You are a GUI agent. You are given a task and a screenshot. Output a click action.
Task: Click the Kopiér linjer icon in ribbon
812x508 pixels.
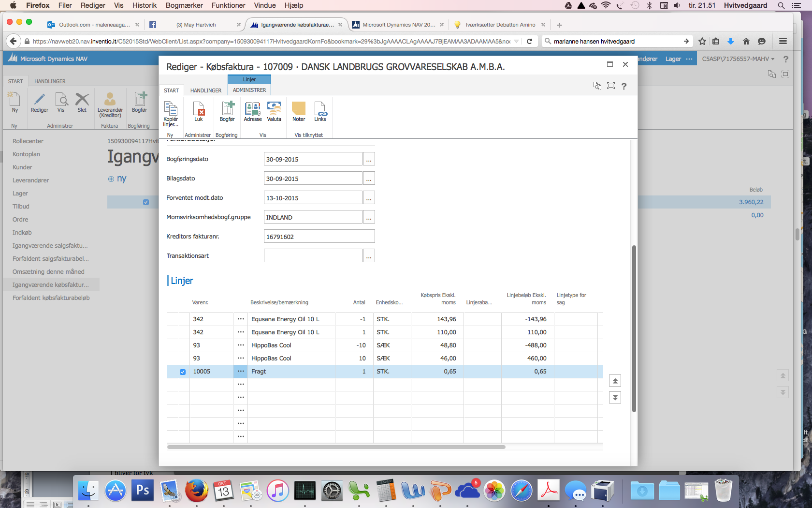pos(171,109)
